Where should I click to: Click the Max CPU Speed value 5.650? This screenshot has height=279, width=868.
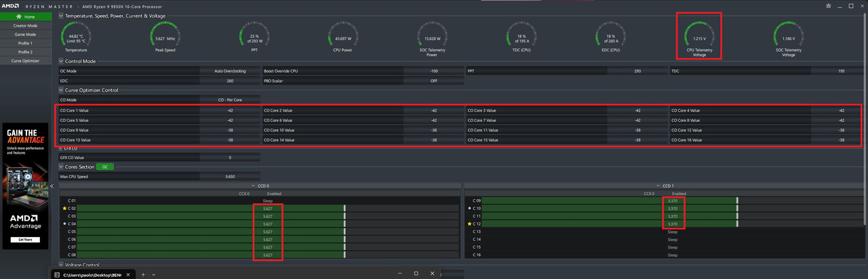230,176
